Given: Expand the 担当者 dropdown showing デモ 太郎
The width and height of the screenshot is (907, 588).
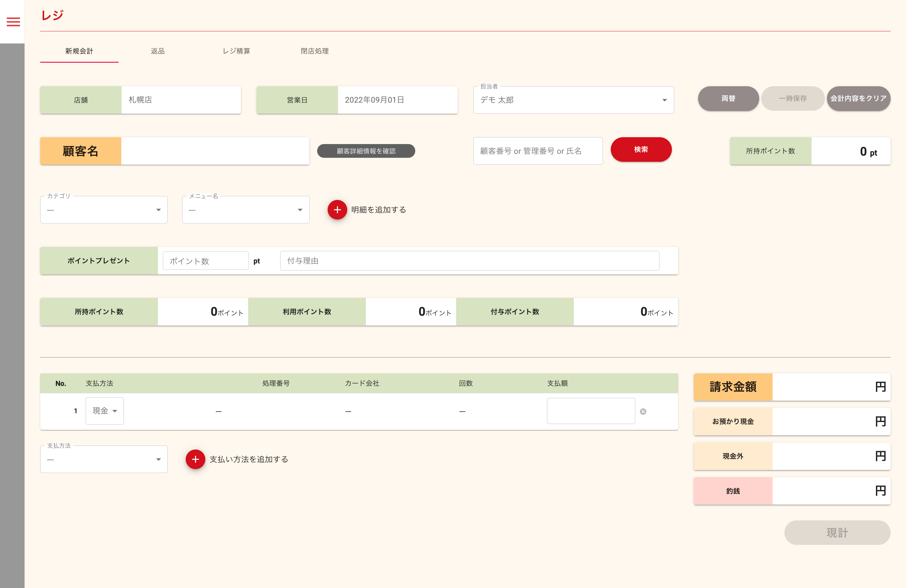Looking at the screenshot, I should pyautogui.click(x=573, y=100).
